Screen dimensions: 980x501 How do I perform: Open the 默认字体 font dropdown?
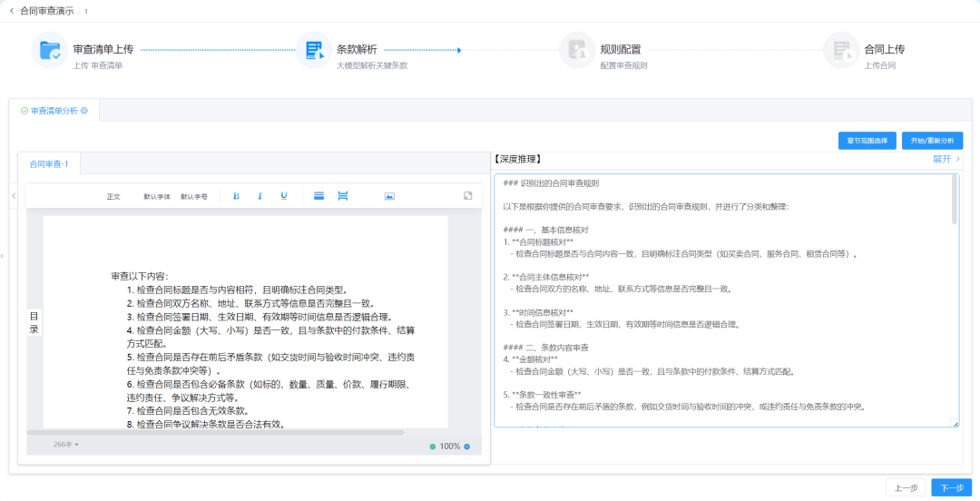click(156, 196)
